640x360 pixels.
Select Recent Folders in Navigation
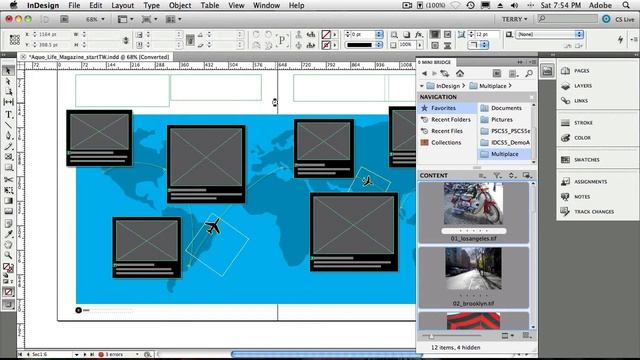(x=447, y=120)
